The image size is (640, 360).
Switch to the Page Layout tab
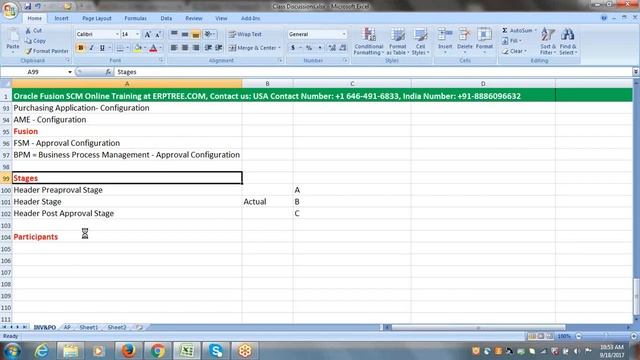click(x=97, y=18)
